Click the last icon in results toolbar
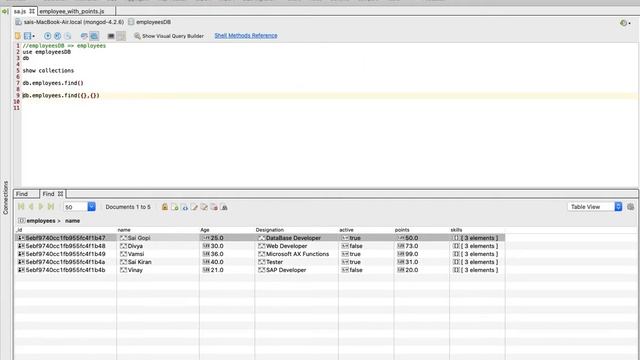640x360 pixels. (x=224, y=207)
